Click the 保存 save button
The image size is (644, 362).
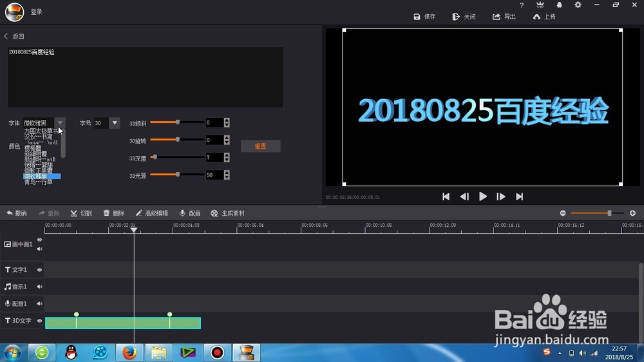424,17
